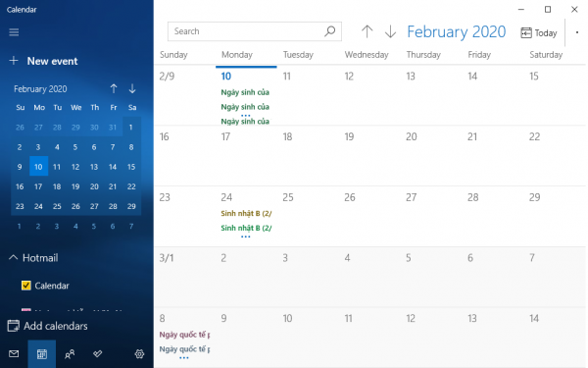Click Add calendars
The image size is (588, 368).
[x=48, y=326]
